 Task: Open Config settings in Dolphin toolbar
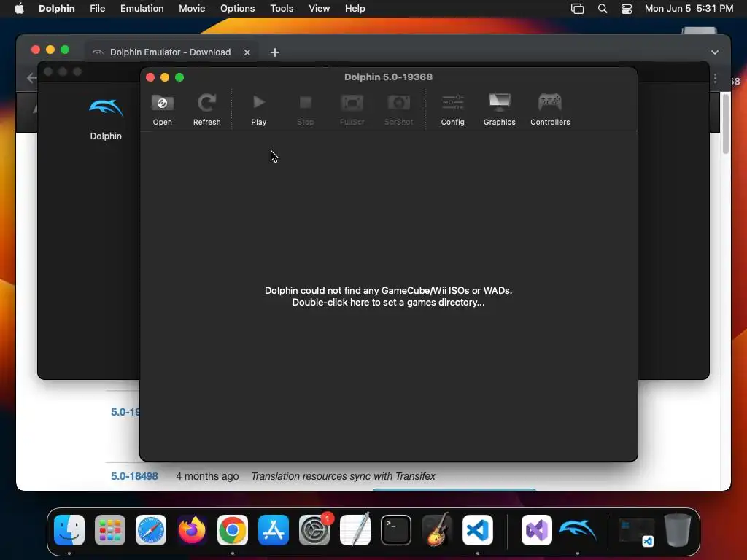pyautogui.click(x=452, y=109)
